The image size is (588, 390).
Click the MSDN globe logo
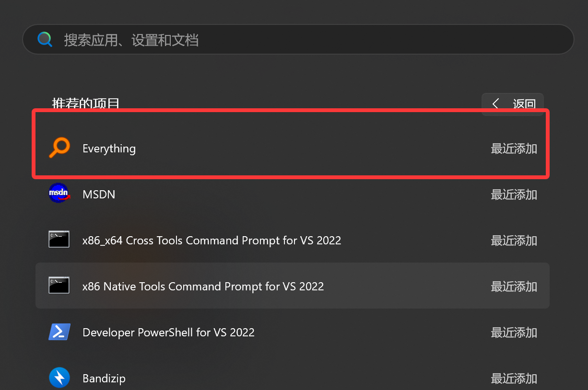[59, 193]
